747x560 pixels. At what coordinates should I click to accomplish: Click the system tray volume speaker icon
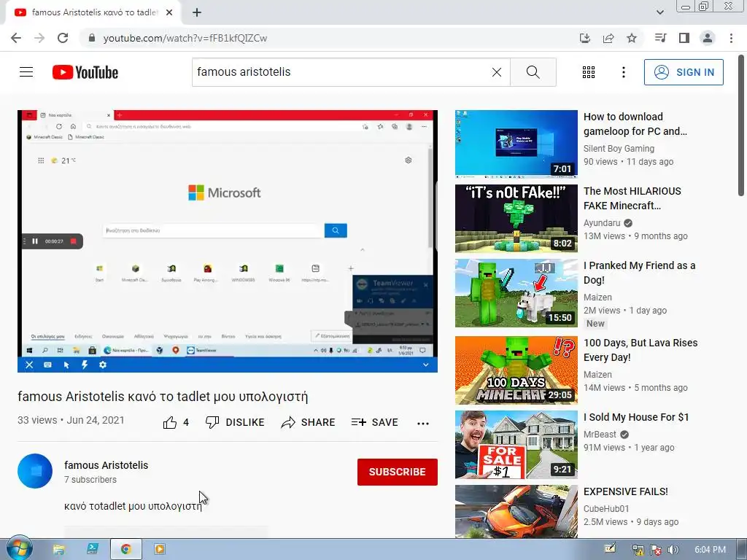click(673, 550)
